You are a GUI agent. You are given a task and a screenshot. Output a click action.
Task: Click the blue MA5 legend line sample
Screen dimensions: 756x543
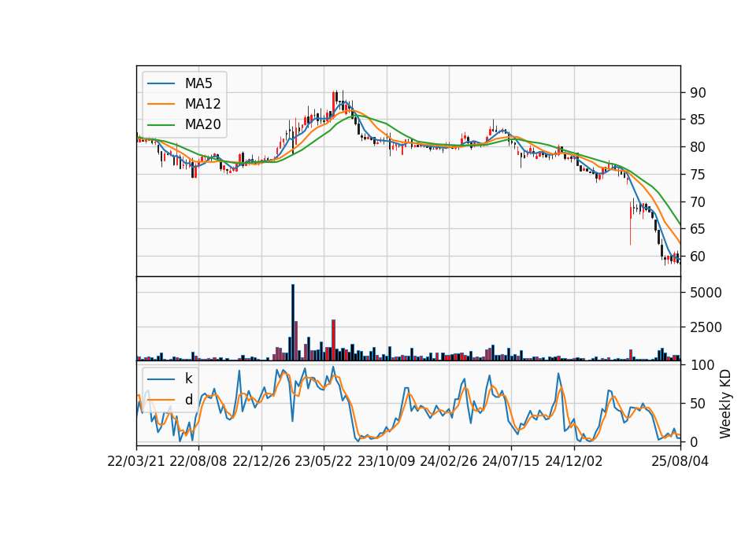tap(161, 84)
